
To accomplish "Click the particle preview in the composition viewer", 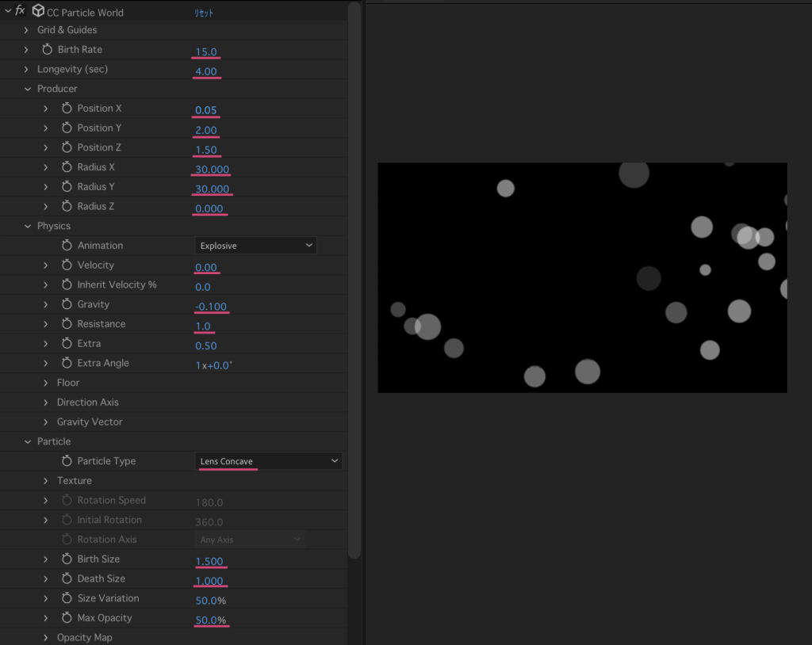I will pos(582,277).
